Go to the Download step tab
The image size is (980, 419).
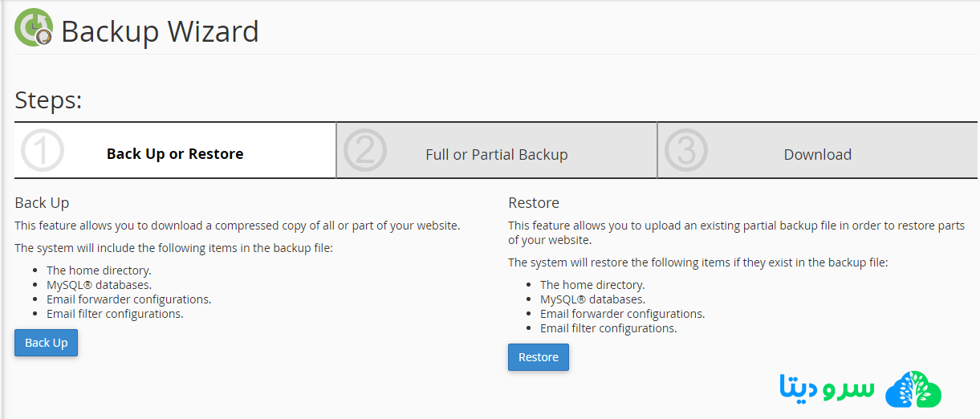[817, 155]
